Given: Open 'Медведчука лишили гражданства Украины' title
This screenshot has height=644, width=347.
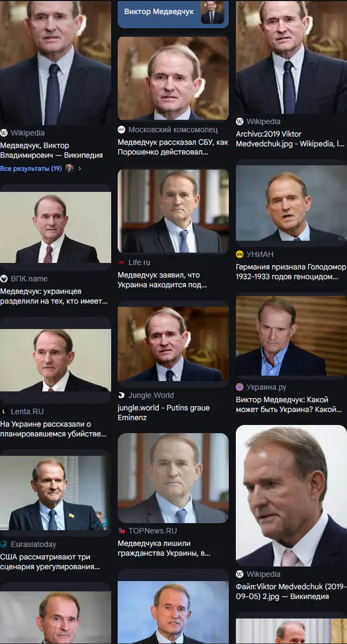Looking at the screenshot, I should click(164, 548).
